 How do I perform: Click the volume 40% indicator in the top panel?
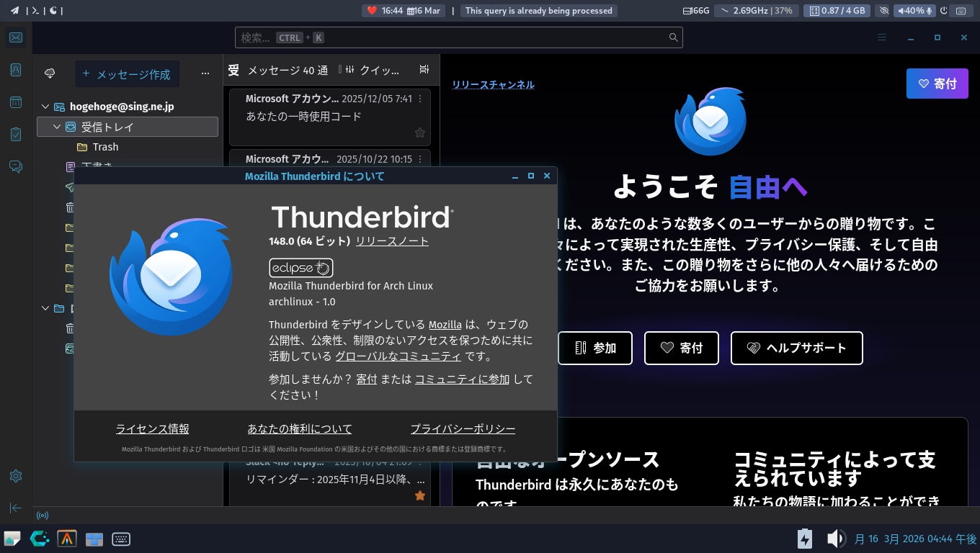914,11
